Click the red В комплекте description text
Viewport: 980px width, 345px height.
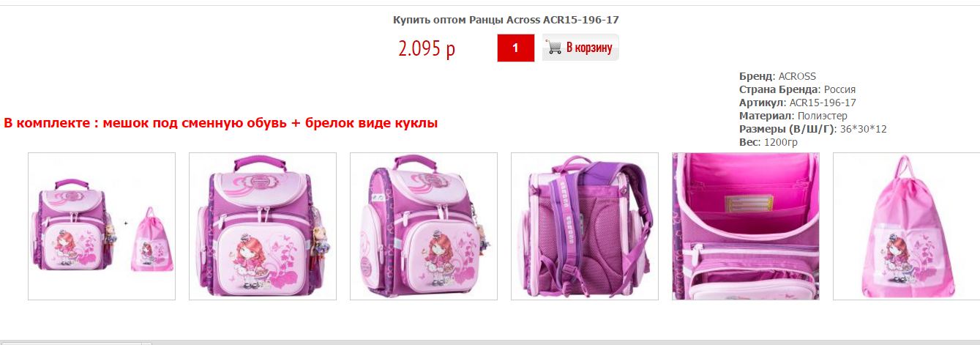tap(221, 123)
